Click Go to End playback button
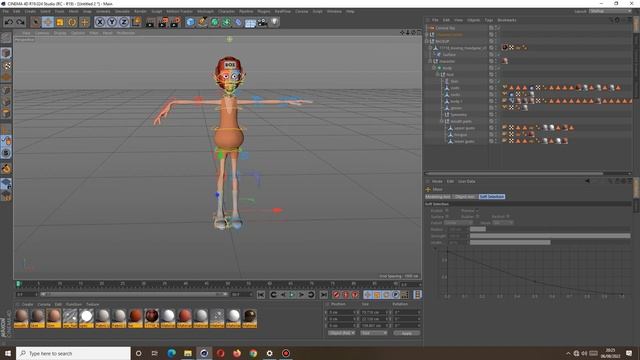This screenshot has width=640, height=360. (x=323, y=295)
